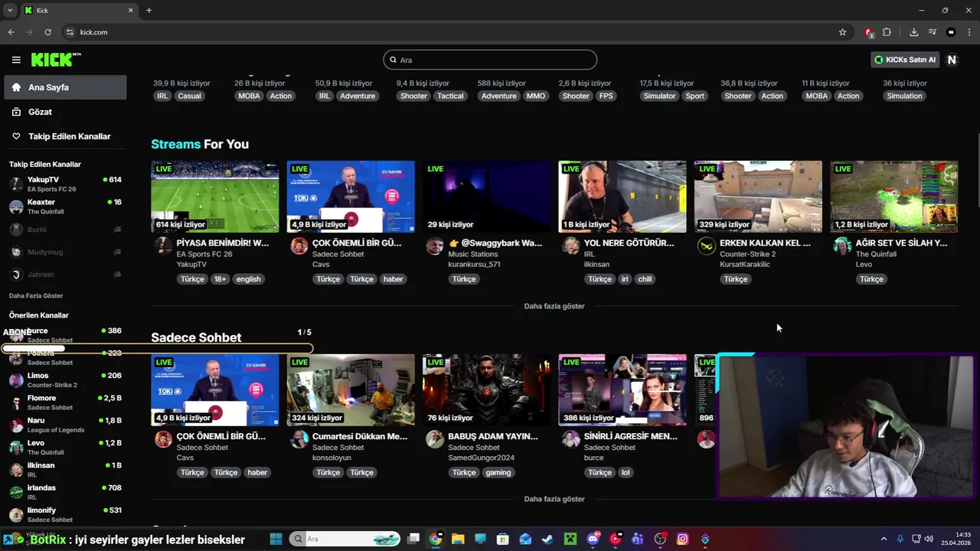Open the N user profile avatar

click(x=952, y=60)
